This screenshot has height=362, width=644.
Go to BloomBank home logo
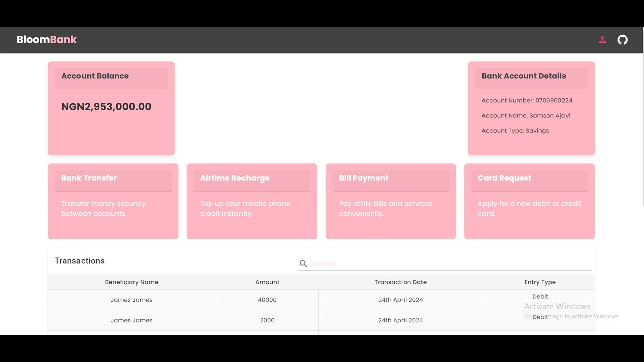click(47, 40)
